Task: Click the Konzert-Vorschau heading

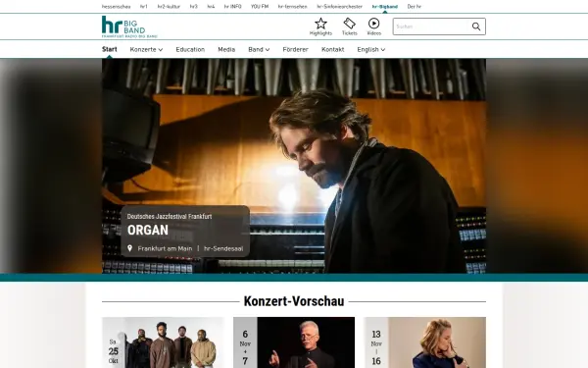Action: tap(294, 301)
